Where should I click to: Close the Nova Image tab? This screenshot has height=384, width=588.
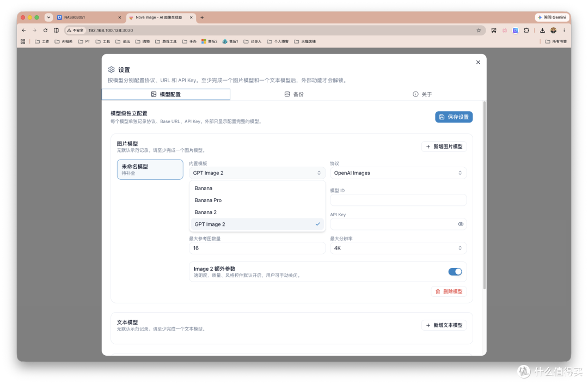coord(191,17)
